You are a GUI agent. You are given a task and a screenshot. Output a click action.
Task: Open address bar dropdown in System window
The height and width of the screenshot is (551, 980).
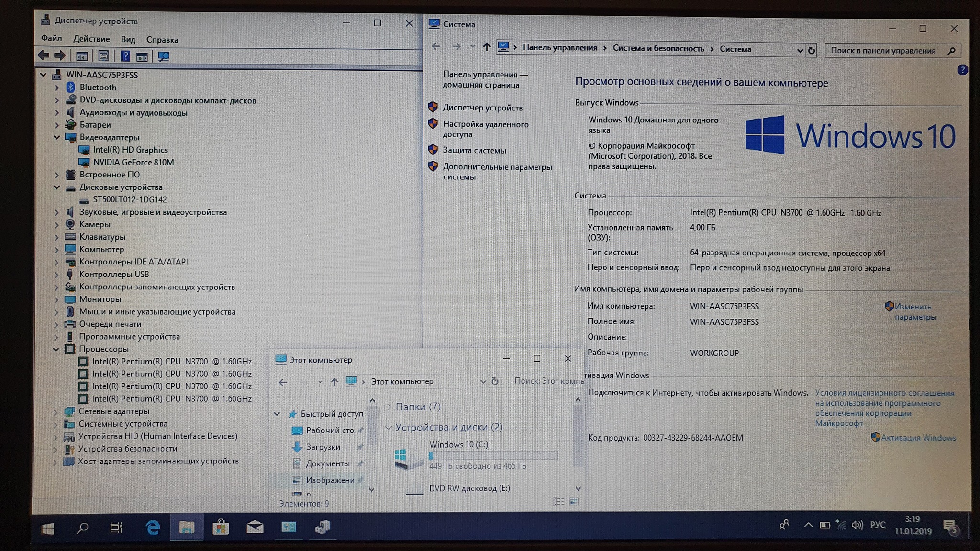coord(800,50)
